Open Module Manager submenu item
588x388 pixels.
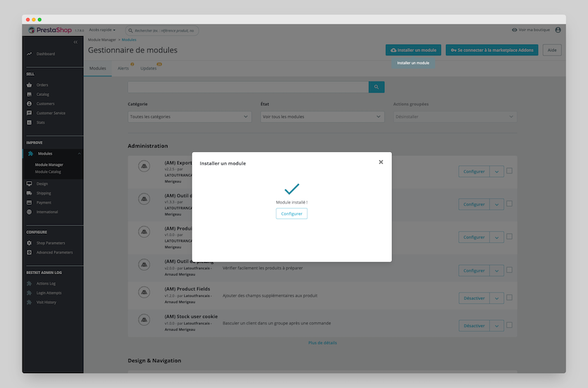49,165
